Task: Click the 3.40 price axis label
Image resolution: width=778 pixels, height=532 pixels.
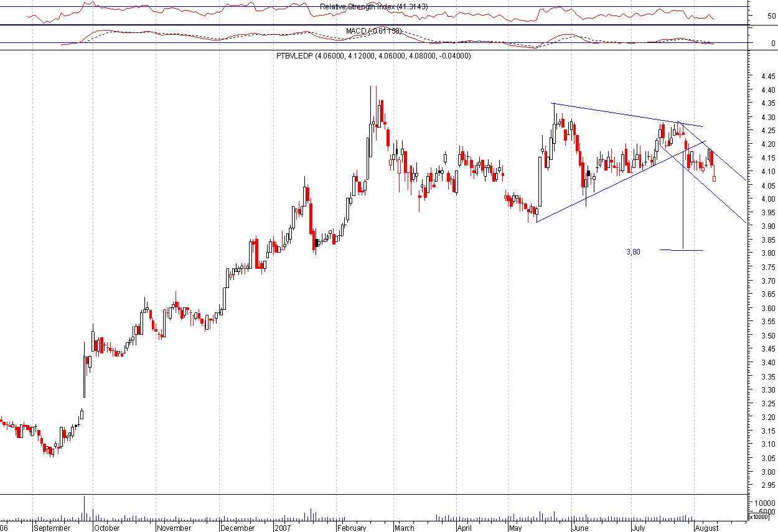Action: pos(768,363)
